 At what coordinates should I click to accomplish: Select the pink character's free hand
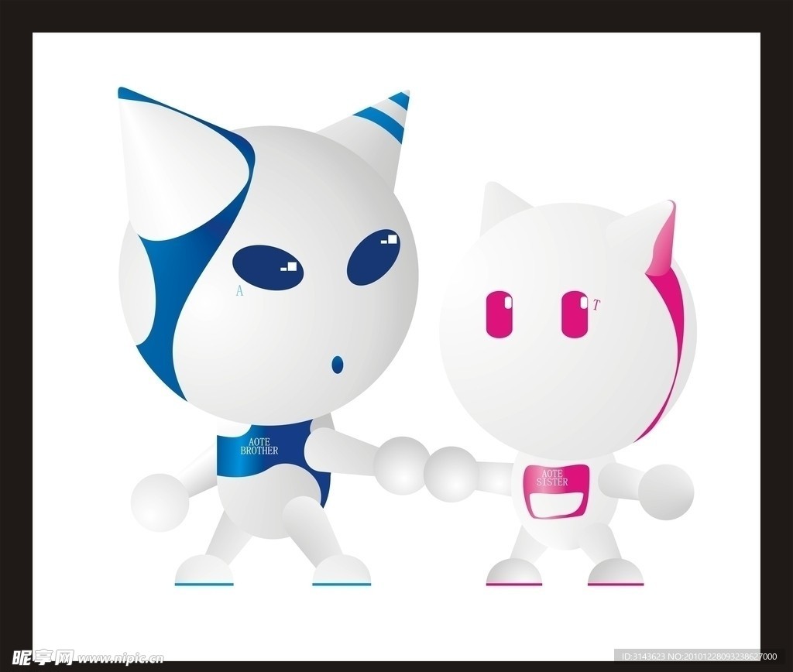(666, 492)
